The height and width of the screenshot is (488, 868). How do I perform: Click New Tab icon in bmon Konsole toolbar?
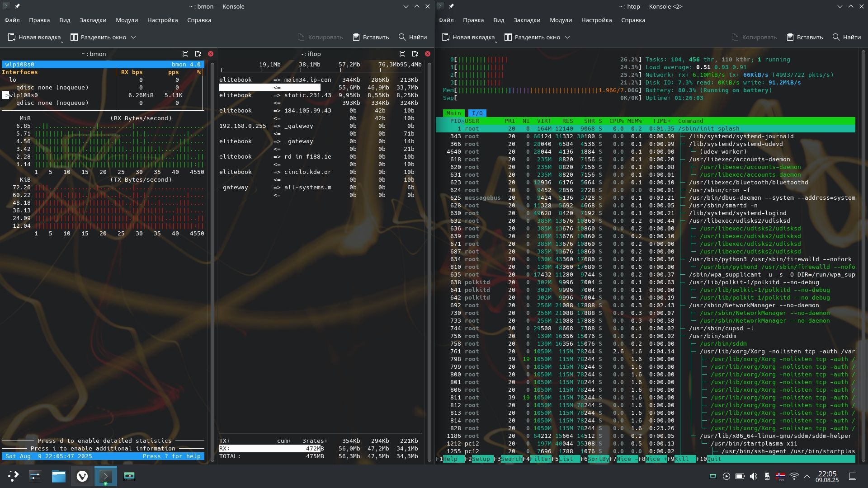(11, 37)
